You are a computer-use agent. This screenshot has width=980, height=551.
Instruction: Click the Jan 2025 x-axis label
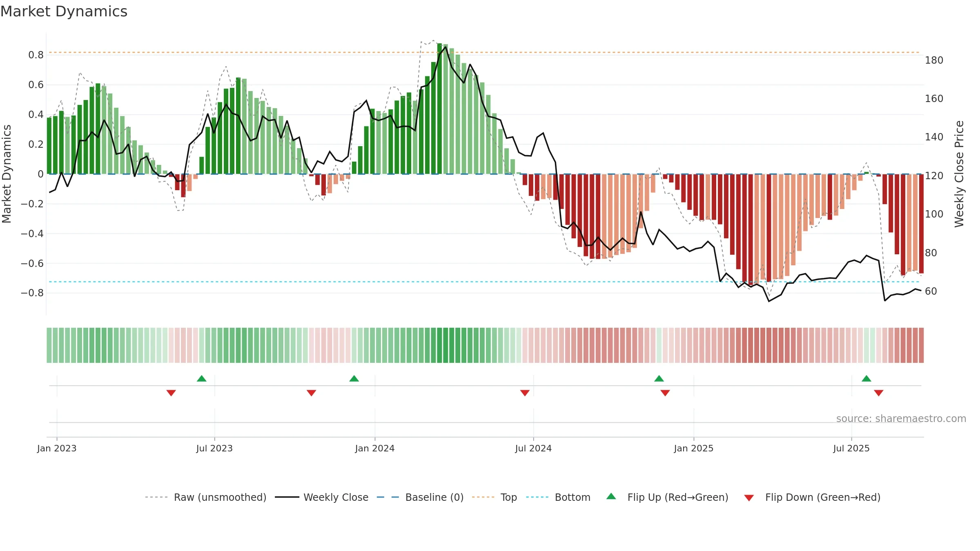[694, 449]
